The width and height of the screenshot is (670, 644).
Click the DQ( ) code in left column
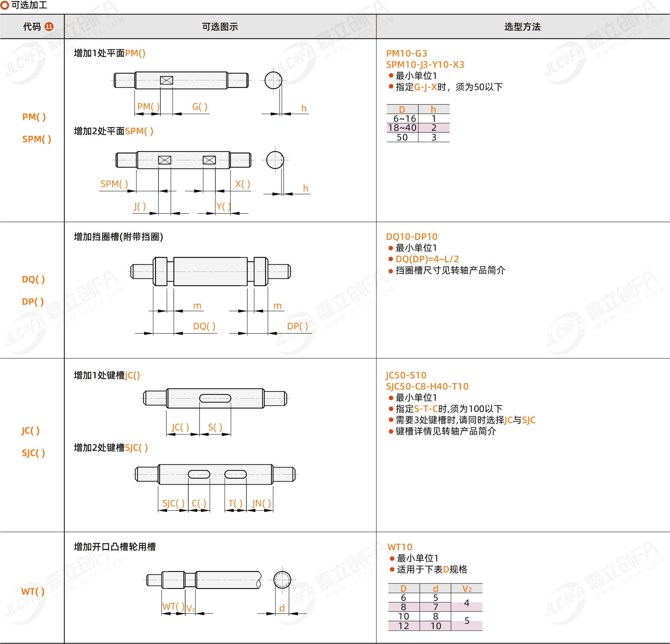coord(33,279)
